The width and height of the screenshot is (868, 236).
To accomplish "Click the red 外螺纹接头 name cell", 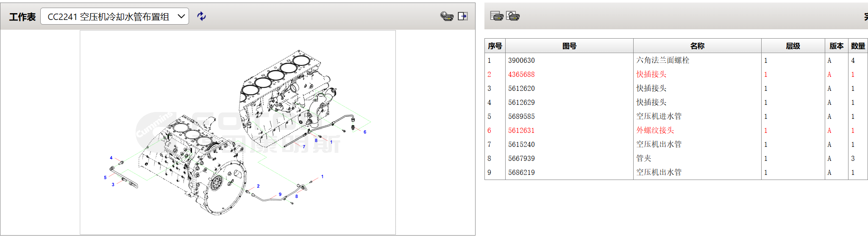I will click(655, 130).
